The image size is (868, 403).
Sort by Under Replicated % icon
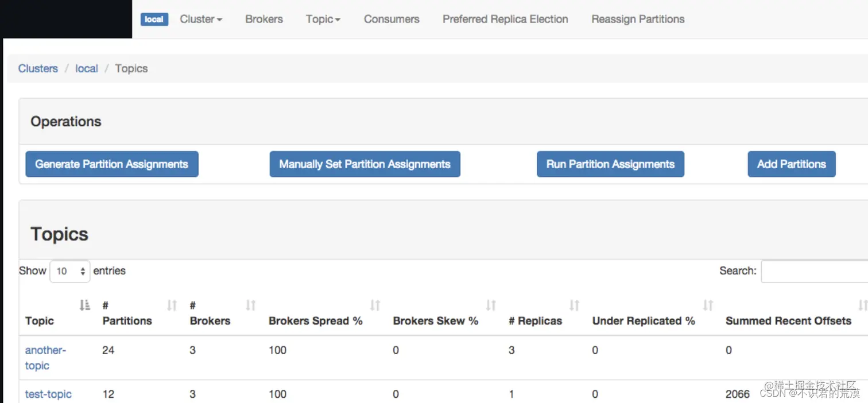(708, 305)
